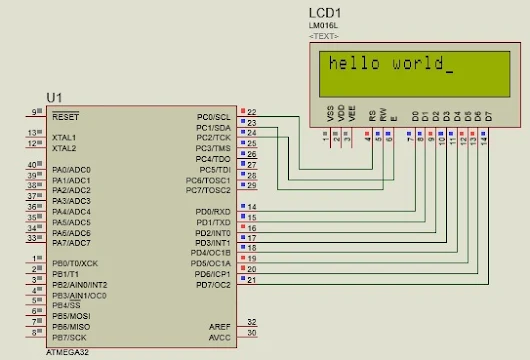530x360 pixels.
Task: Click the ATMEGA32 chip body
Action: (x=141, y=226)
